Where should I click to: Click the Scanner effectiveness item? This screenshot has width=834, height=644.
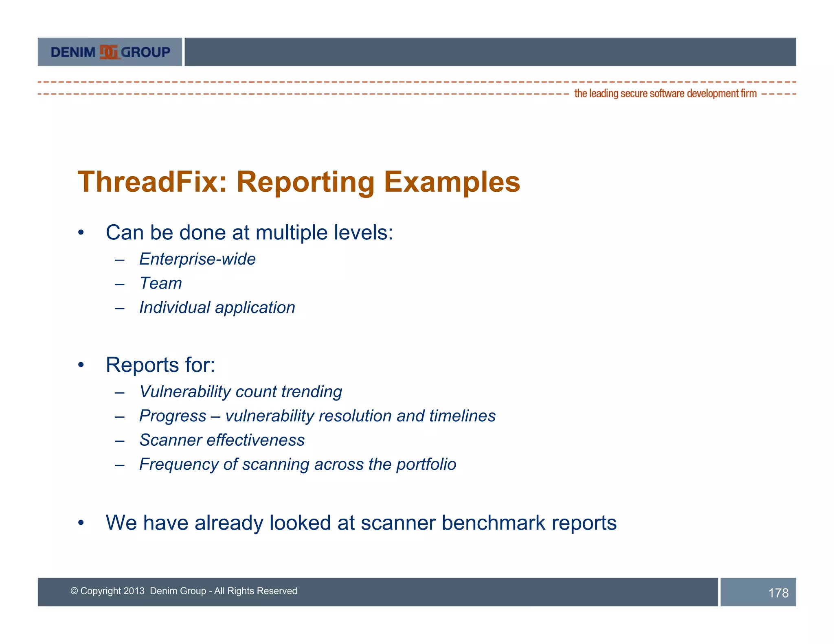[222, 440]
